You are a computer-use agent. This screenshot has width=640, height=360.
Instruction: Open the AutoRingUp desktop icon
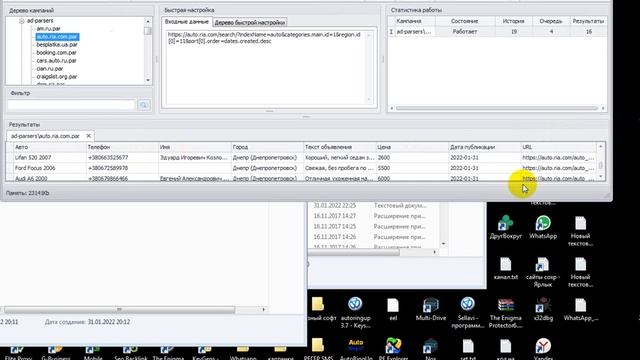pos(356,349)
